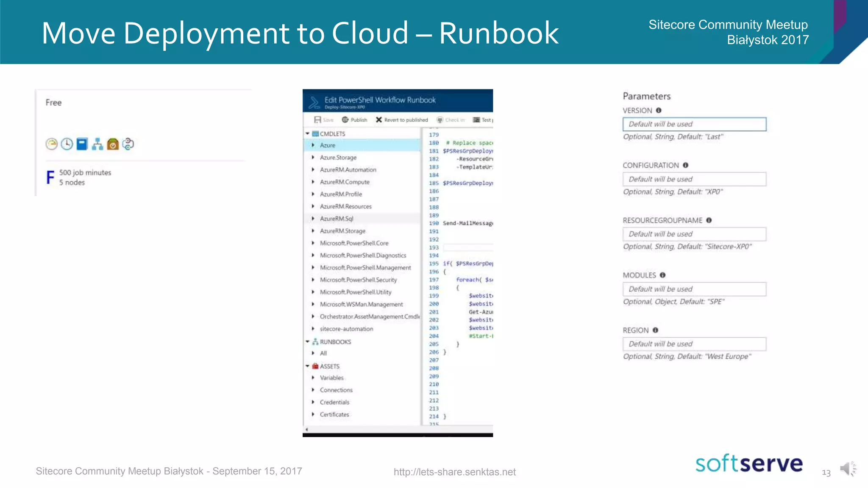Select Microsoft.PowerShell.Security in the tree

(362, 280)
